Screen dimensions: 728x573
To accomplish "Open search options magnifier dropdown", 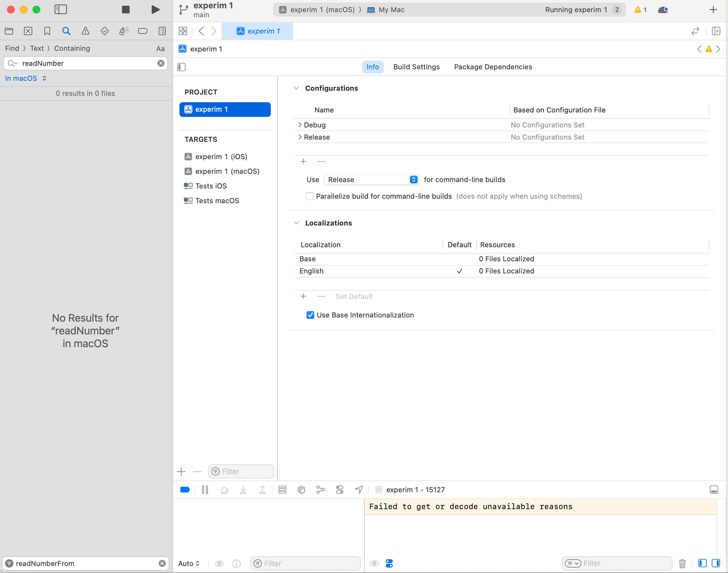I will [12, 64].
